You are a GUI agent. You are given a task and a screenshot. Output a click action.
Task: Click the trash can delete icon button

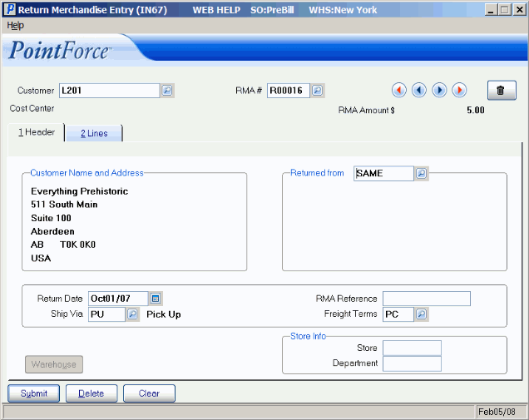(x=502, y=91)
